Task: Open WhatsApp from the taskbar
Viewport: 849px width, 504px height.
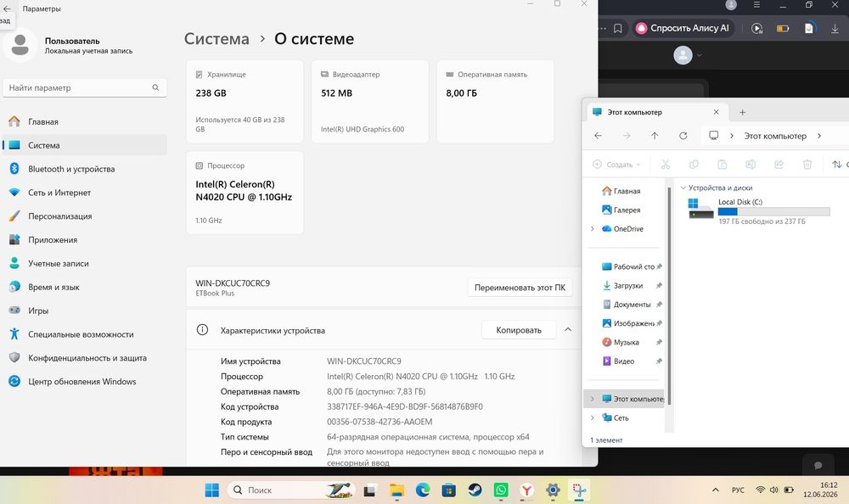Action: coord(501,490)
